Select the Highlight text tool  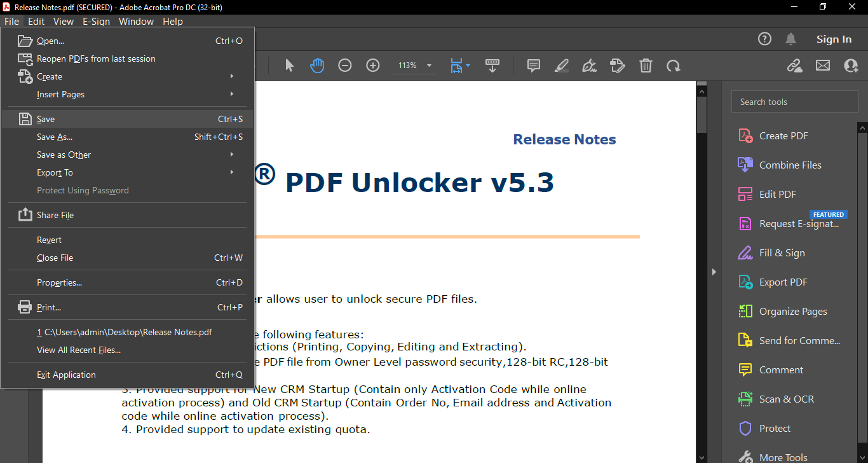561,66
